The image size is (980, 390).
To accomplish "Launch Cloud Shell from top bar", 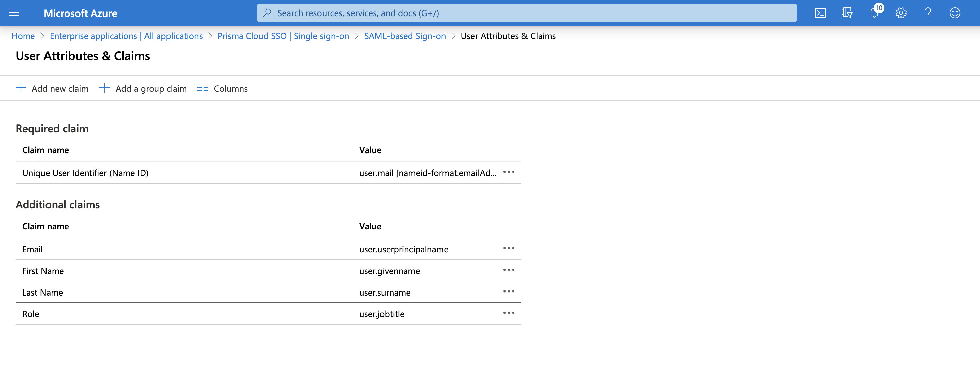I will pos(820,13).
